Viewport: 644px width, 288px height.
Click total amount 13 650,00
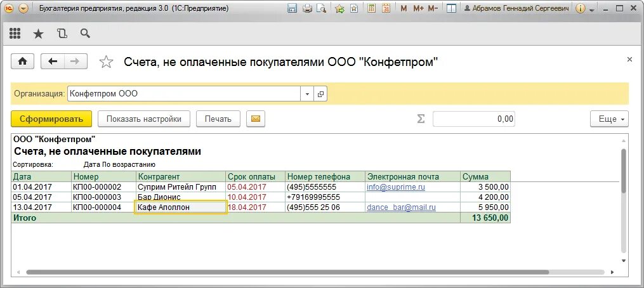pos(489,218)
